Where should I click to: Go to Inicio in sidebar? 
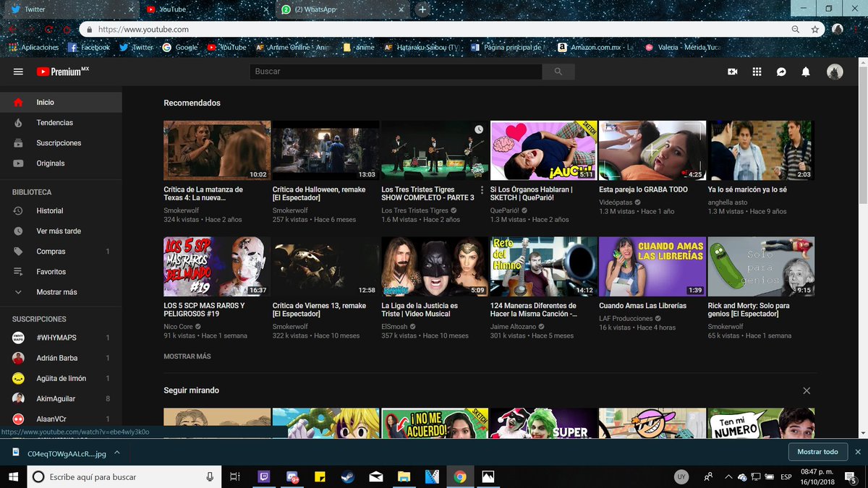click(61, 102)
